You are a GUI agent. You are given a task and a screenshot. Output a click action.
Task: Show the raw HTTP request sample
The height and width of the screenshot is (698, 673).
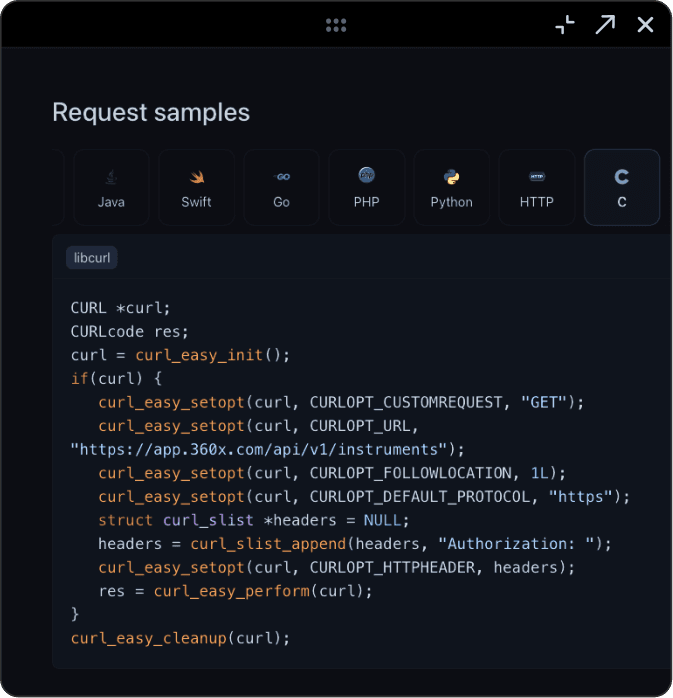point(537,187)
